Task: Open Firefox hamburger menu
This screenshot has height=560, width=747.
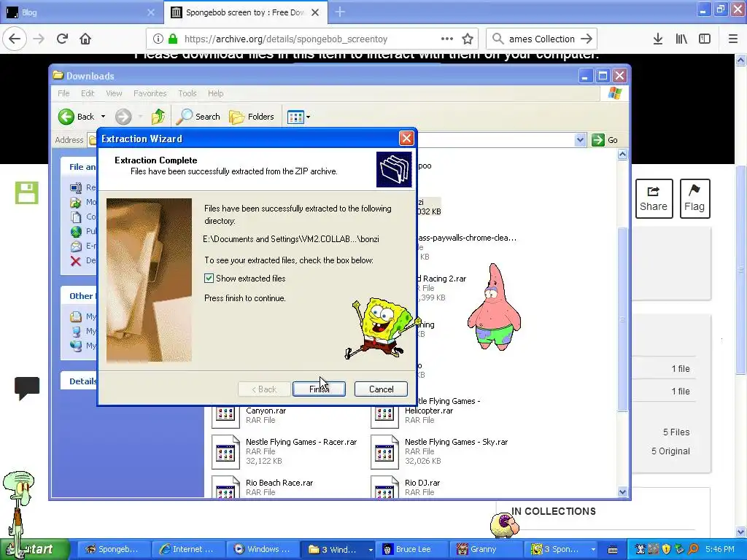Action: point(732,39)
